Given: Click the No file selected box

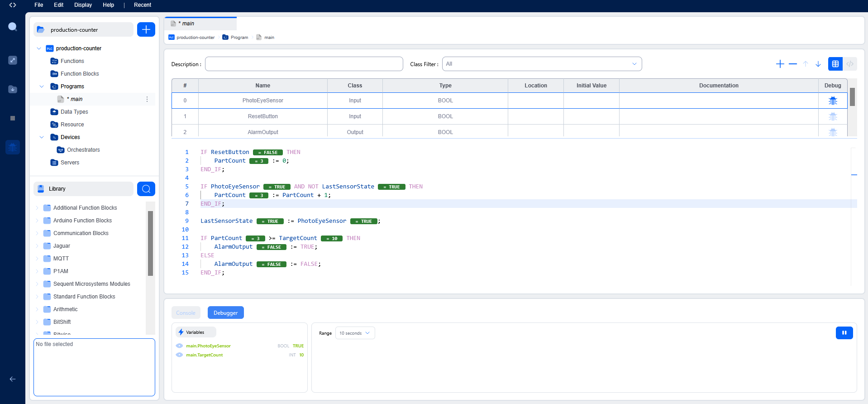Looking at the screenshot, I should 95,367.
